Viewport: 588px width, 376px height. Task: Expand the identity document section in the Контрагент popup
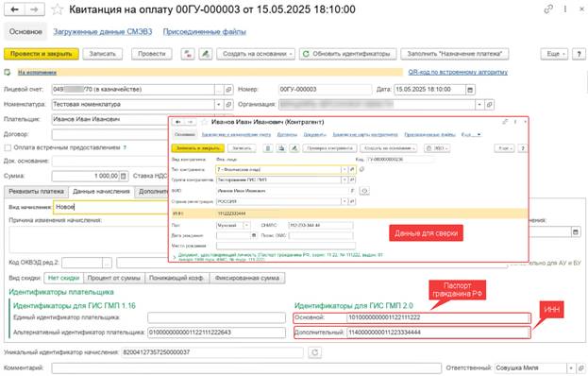point(174,257)
